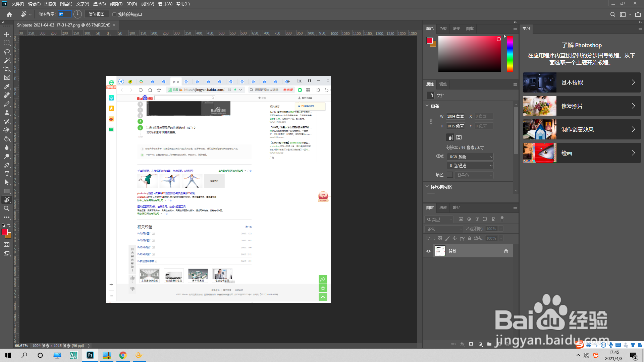Image resolution: width=644 pixels, height=362 pixels.
Task: Toggle the width-height link in canvas properties
Action: point(431,121)
